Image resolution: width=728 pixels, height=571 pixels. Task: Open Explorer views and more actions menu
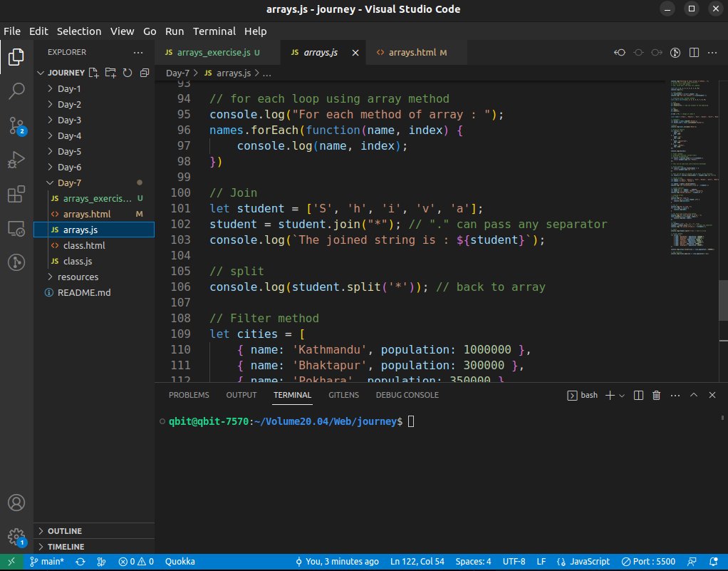(138, 53)
